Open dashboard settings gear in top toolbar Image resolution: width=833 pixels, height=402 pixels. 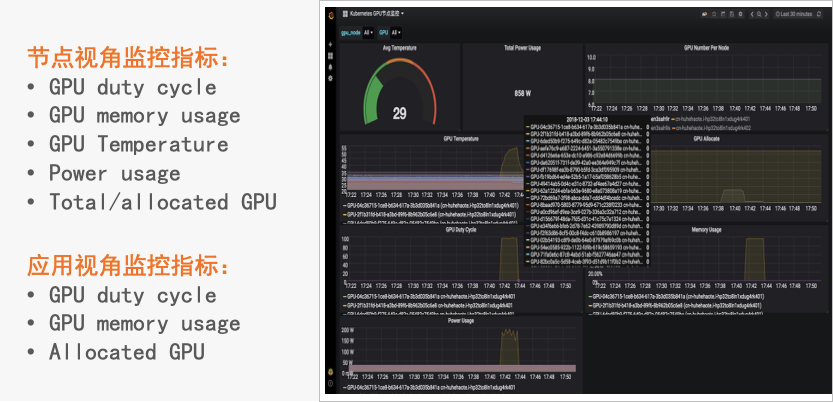(741, 14)
